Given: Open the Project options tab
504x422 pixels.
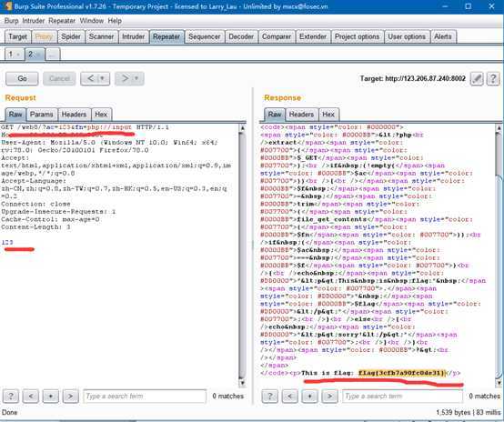Looking at the screenshot, I should click(358, 36).
